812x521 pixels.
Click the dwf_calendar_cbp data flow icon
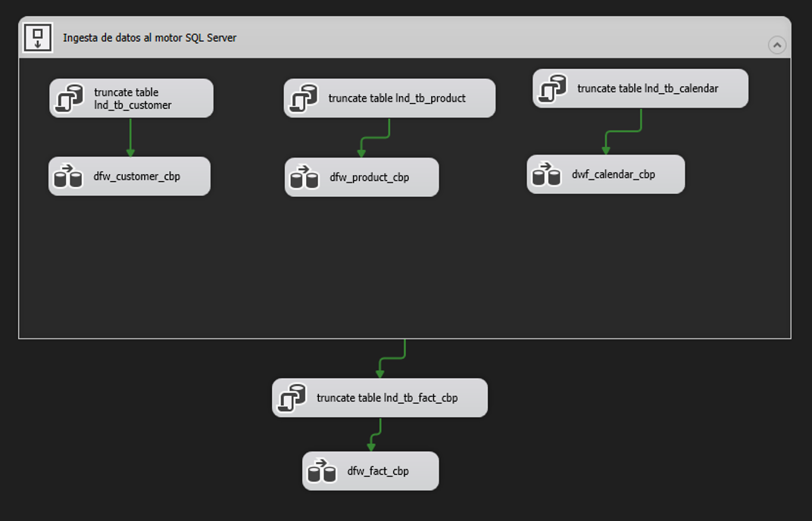(x=547, y=174)
